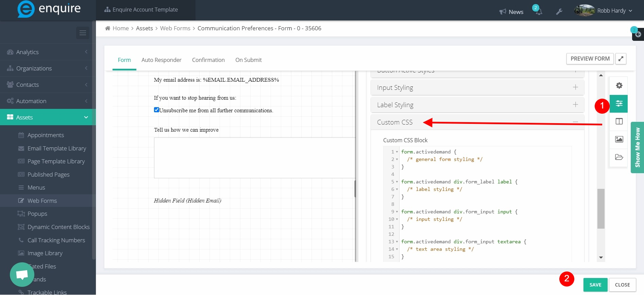Fold code at line 5 arrow
Screen dimensions: 644x295
pos(397,182)
